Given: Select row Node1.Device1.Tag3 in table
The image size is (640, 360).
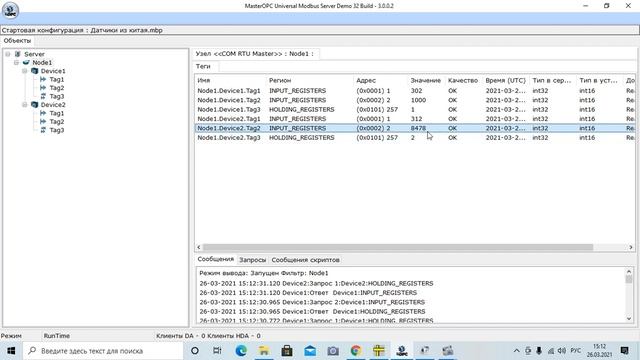Looking at the screenshot, I should click(415, 109).
